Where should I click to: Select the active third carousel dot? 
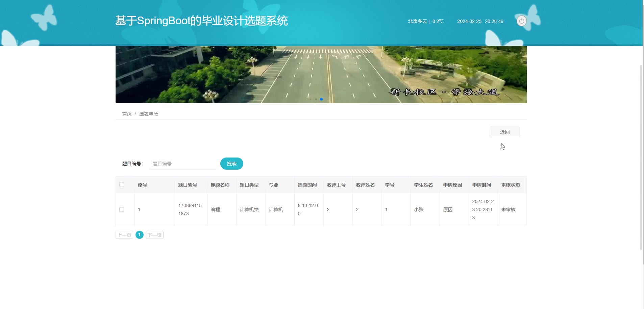point(321,99)
